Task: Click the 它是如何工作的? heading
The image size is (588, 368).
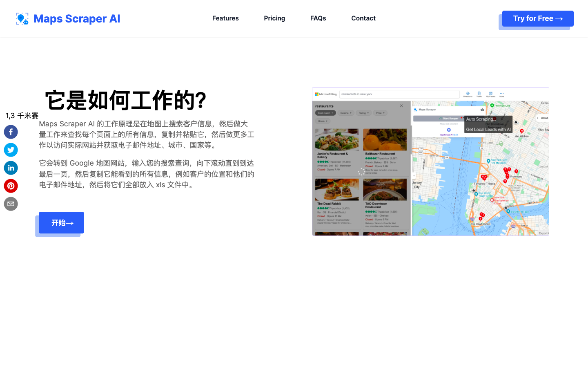Action: click(x=126, y=101)
